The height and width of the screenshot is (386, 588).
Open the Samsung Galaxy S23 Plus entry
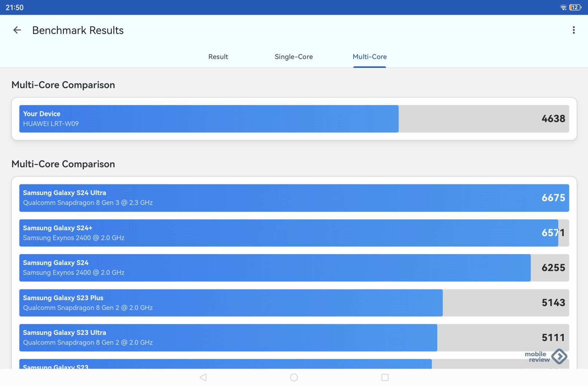pyautogui.click(x=294, y=303)
